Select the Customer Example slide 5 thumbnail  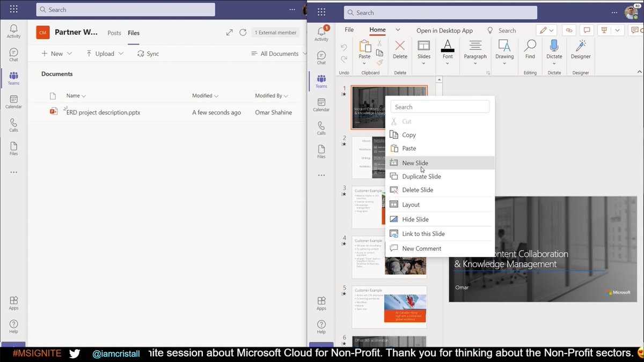click(389, 306)
